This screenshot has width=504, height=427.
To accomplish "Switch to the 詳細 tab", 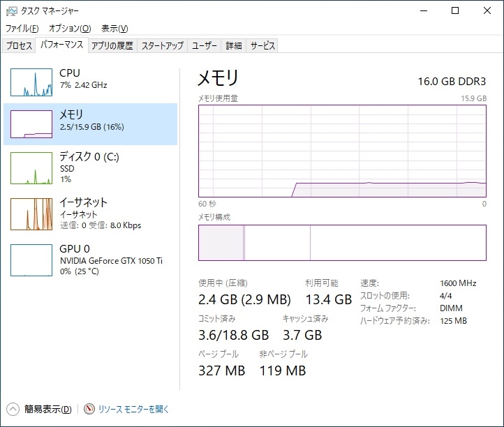I will 234,46.
